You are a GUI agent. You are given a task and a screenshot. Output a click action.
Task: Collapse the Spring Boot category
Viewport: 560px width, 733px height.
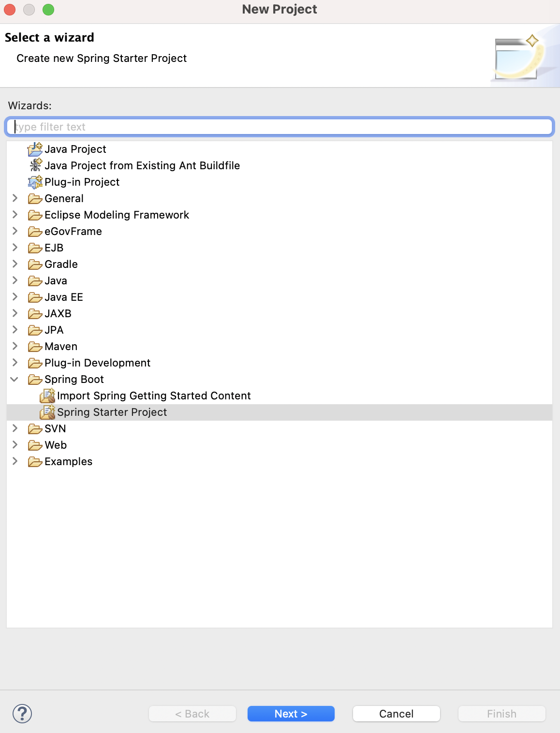pos(15,379)
